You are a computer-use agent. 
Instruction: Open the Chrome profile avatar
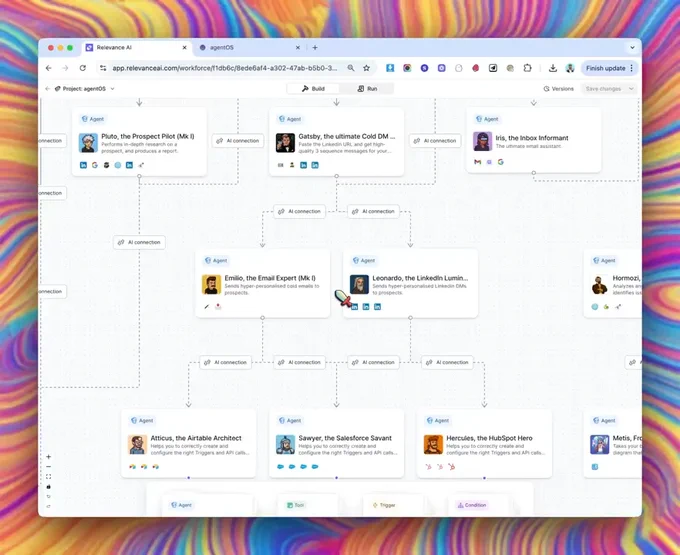[570, 68]
